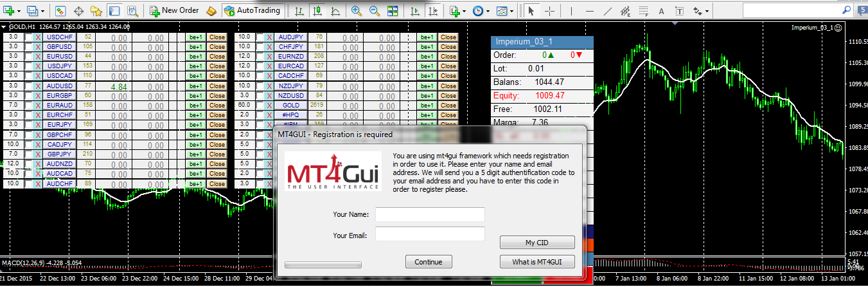
Task: Tick the checkbox in AUDJPY row
Action: [260, 37]
